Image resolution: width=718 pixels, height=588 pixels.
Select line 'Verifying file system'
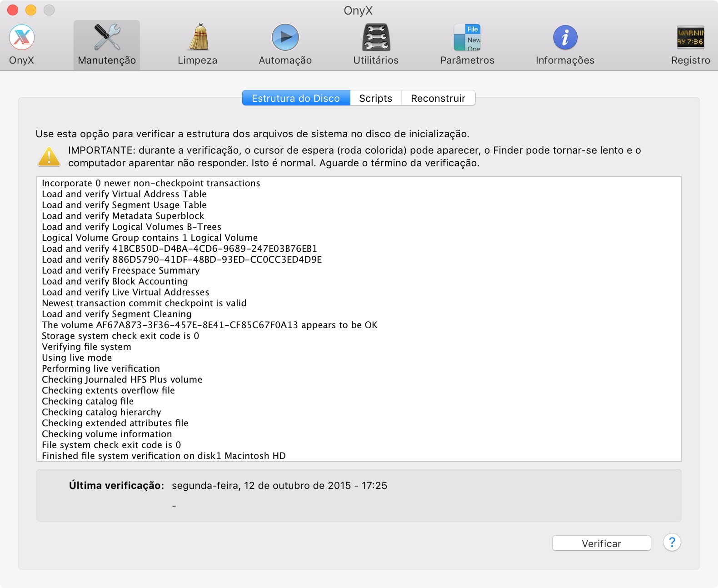click(x=86, y=347)
